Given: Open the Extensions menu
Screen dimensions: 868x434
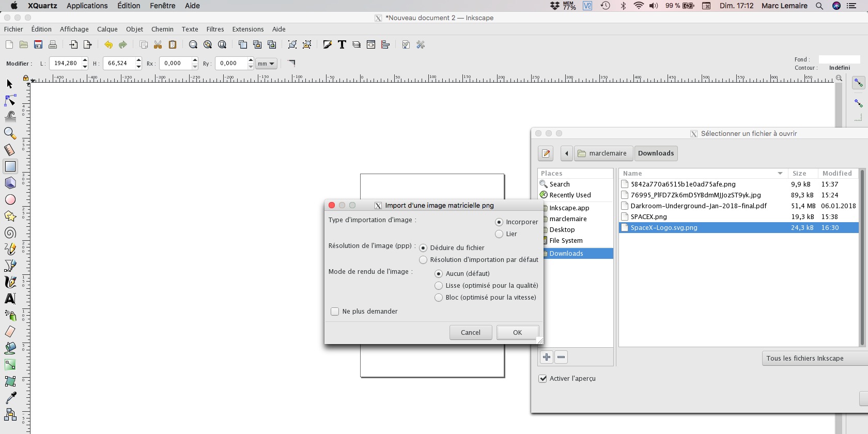Looking at the screenshot, I should [248, 29].
